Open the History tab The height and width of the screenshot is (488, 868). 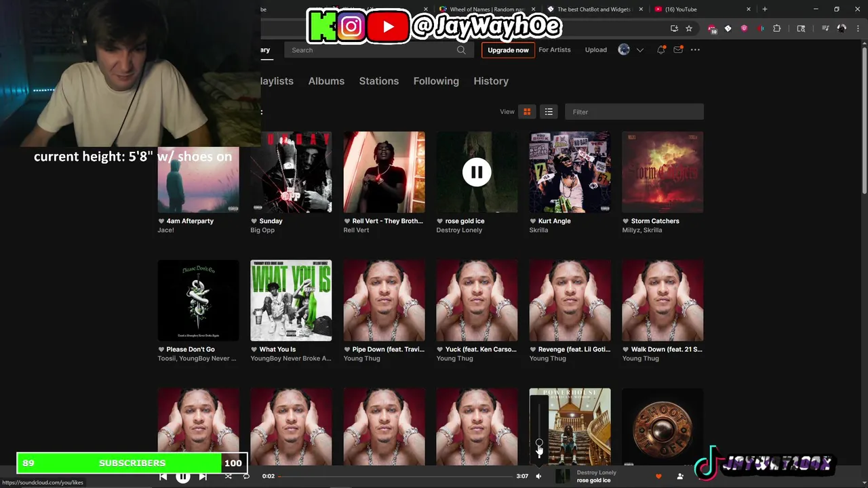491,81
